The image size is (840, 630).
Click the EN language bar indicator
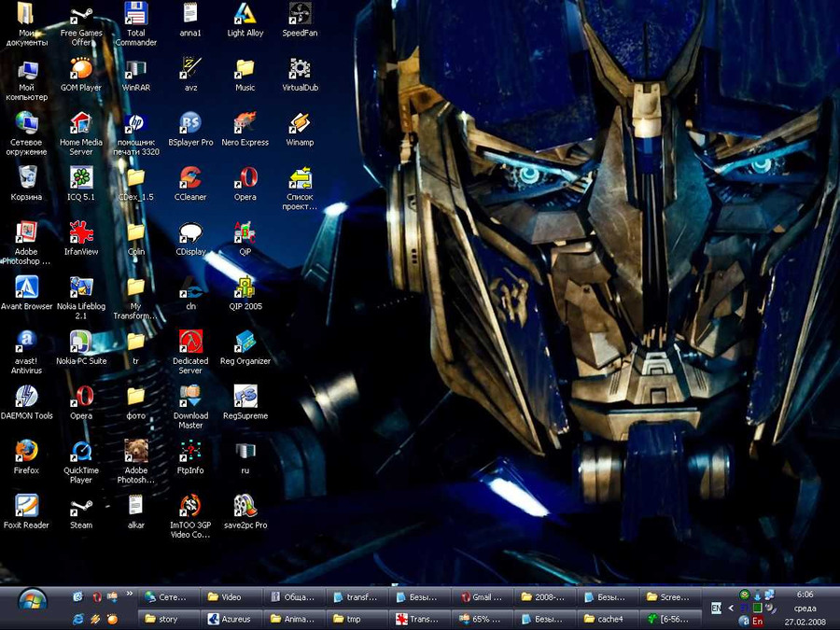(716, 608)
